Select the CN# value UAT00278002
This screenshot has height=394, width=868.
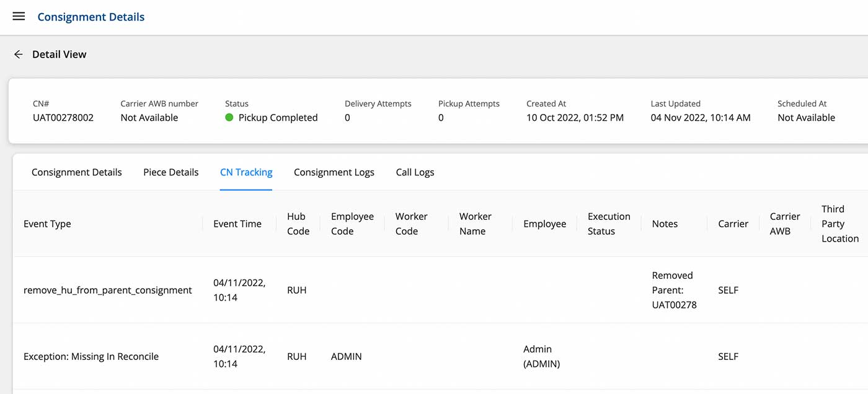63,118
